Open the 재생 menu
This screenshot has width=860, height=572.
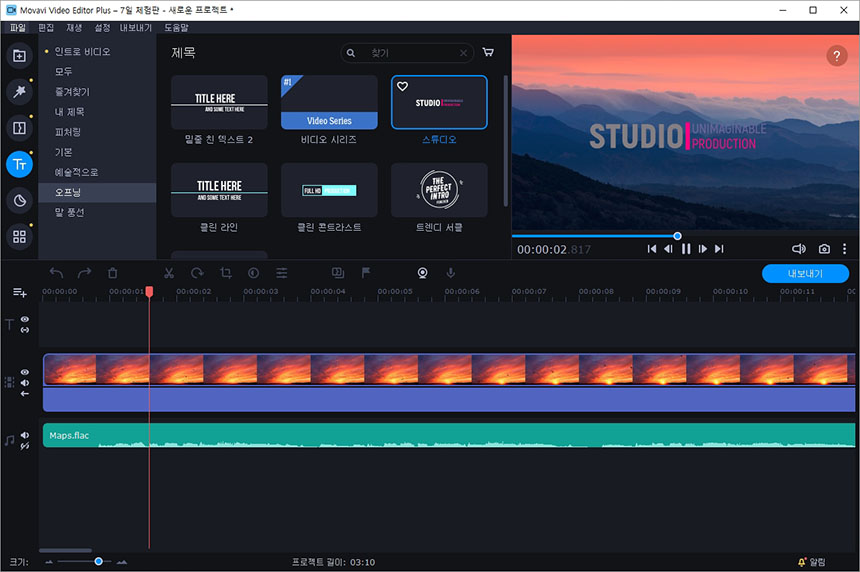coord(74,27)
